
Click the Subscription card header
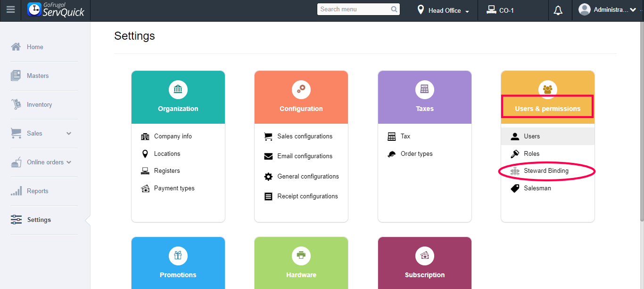click(425, 263)
